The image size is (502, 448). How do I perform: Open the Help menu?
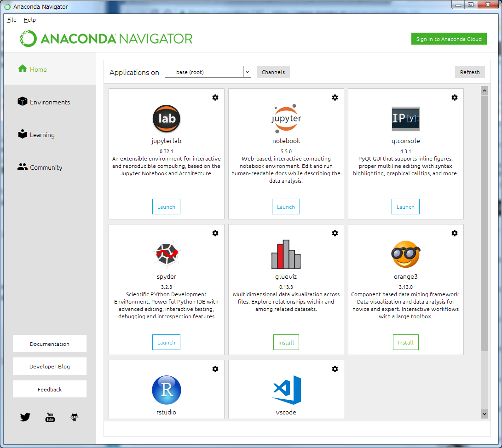click(30, 20)
